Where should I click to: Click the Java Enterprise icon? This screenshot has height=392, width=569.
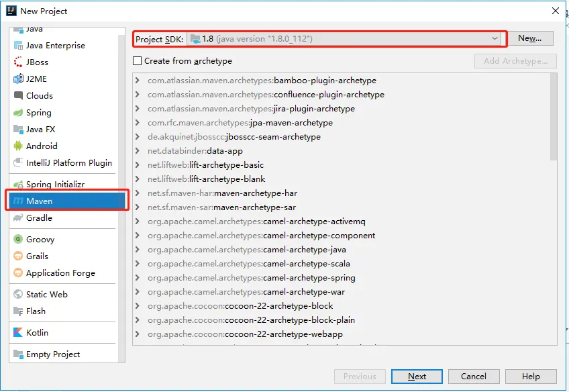coord(18,46)
